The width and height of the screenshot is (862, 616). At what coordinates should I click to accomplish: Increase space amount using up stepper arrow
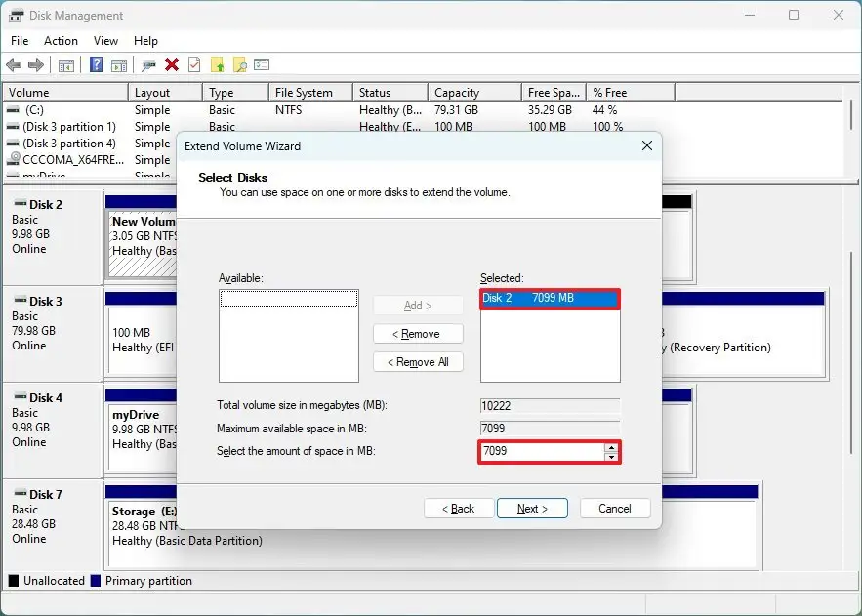coord(613,447)
